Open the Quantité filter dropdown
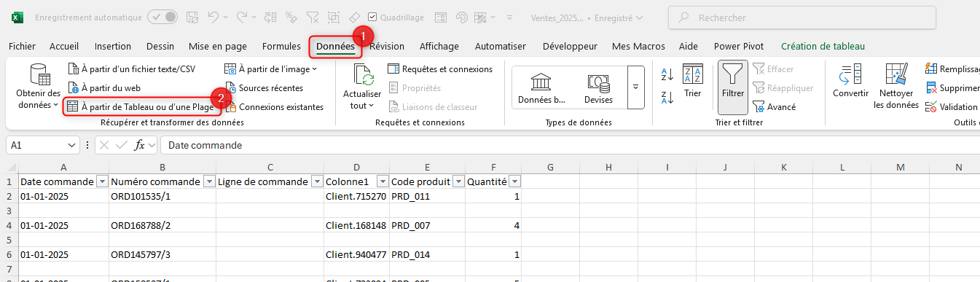The image size is (980, 282). coord(515,181)
